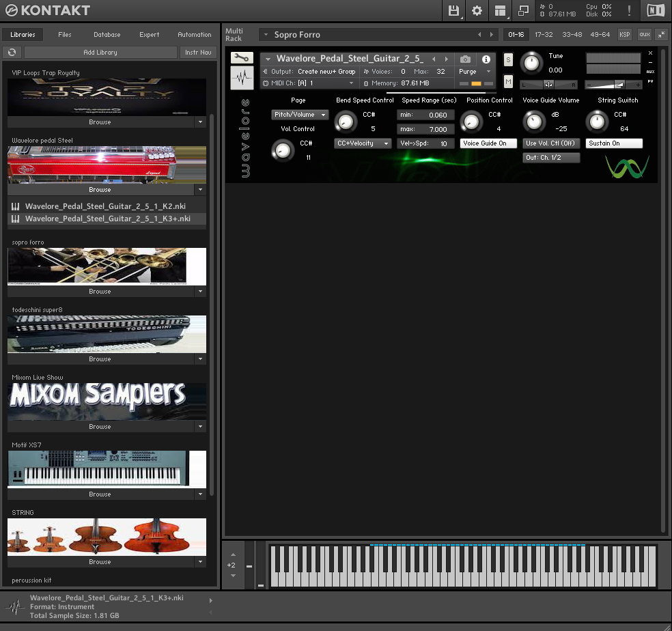The width and height of the screenshot is (672, 631).
Task: Toggle Sustain On button
Action: (x=614, y=143)
